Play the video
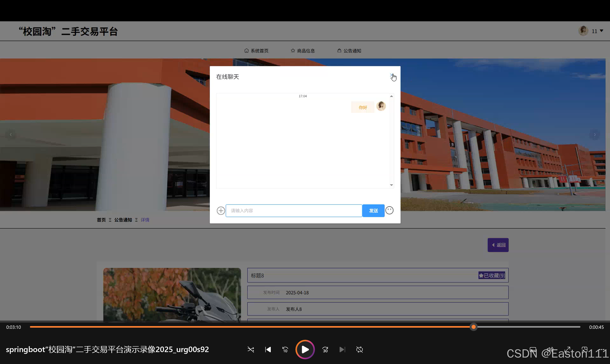 click(x=305, y=349)
